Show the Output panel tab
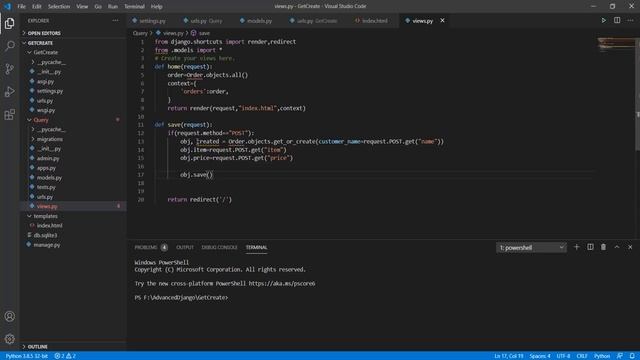 [184, 247]
